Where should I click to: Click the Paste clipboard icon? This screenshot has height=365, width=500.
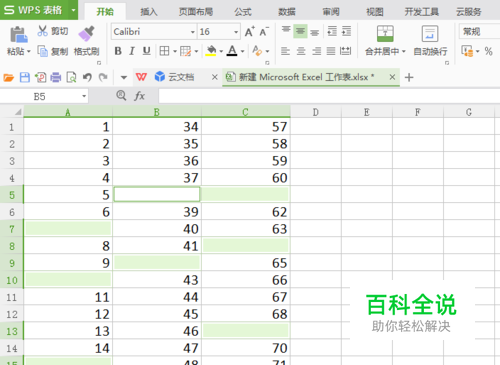click(19, 34)
